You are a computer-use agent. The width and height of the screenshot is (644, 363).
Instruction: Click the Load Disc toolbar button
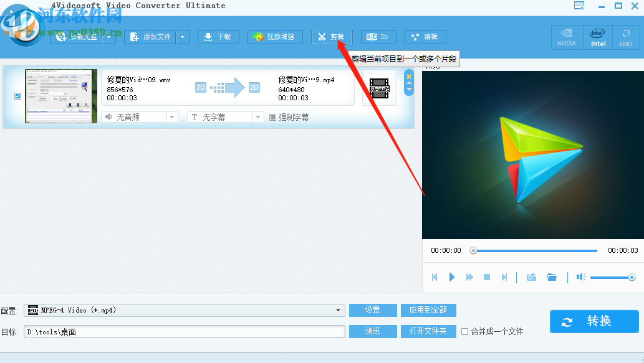(77, 37)
